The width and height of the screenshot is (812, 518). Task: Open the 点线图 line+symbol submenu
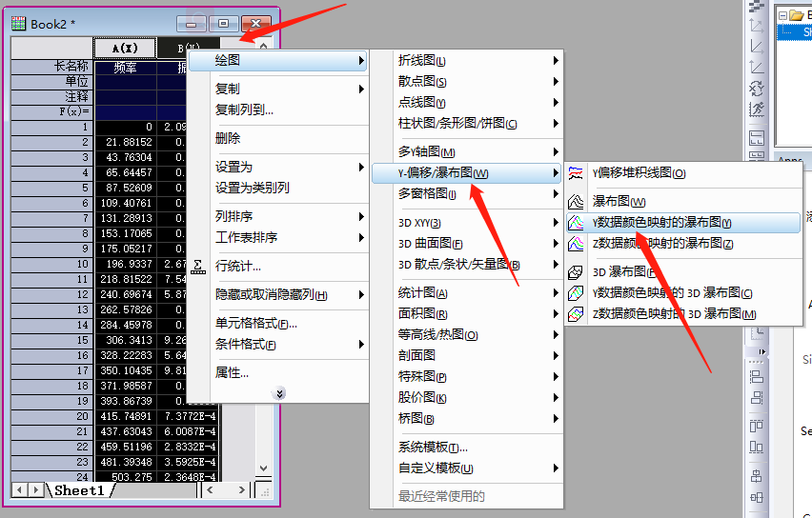click(467, 103)
